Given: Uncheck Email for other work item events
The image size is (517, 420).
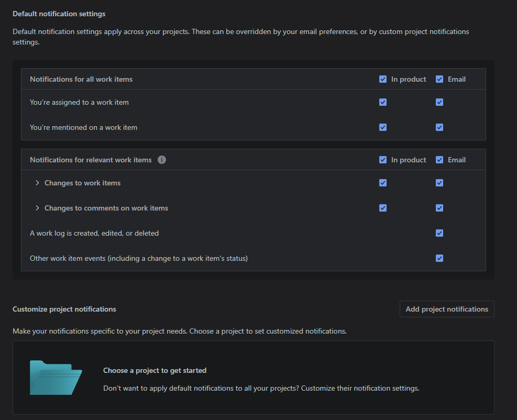Looking at the screenshot, I should coord(439,258).
